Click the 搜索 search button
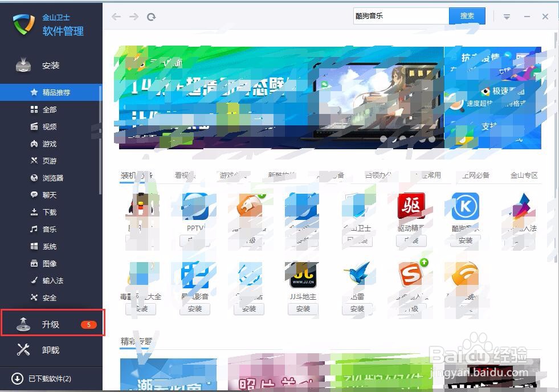The image size is (559, 392). tap(467, 16)
